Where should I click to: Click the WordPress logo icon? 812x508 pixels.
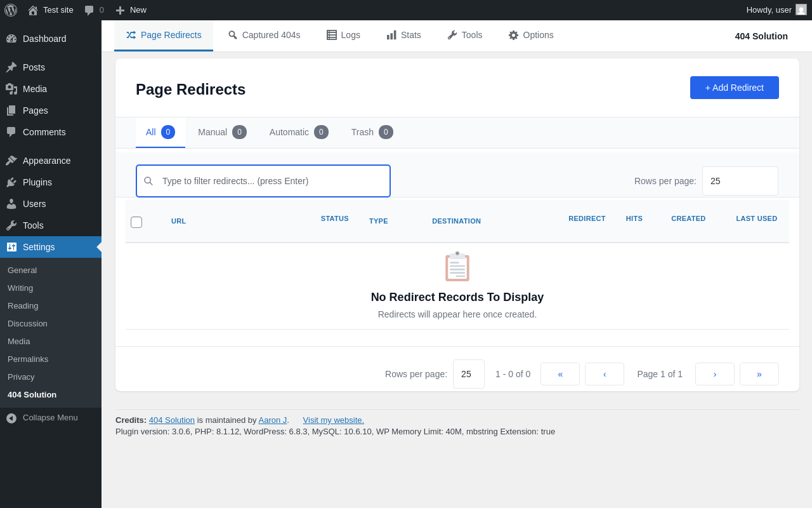pos(11,10)
